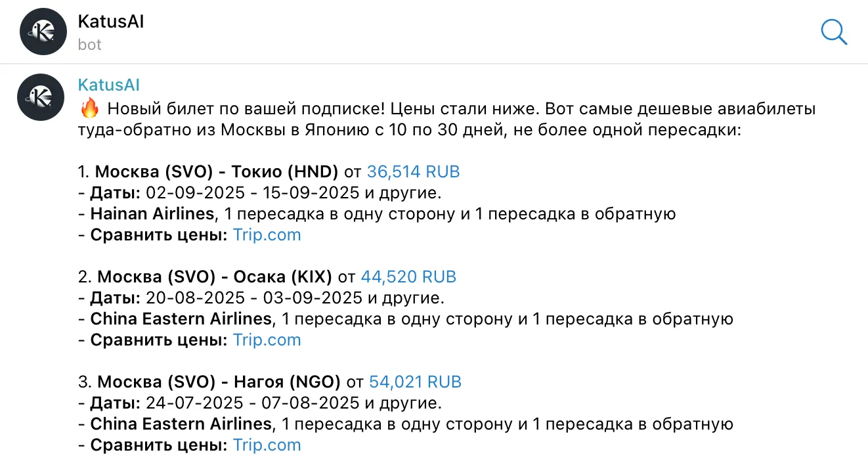Click the Москва (SVO) - Нагоя (NGO) route heading

pyautogui.click(x=219, y=382)
